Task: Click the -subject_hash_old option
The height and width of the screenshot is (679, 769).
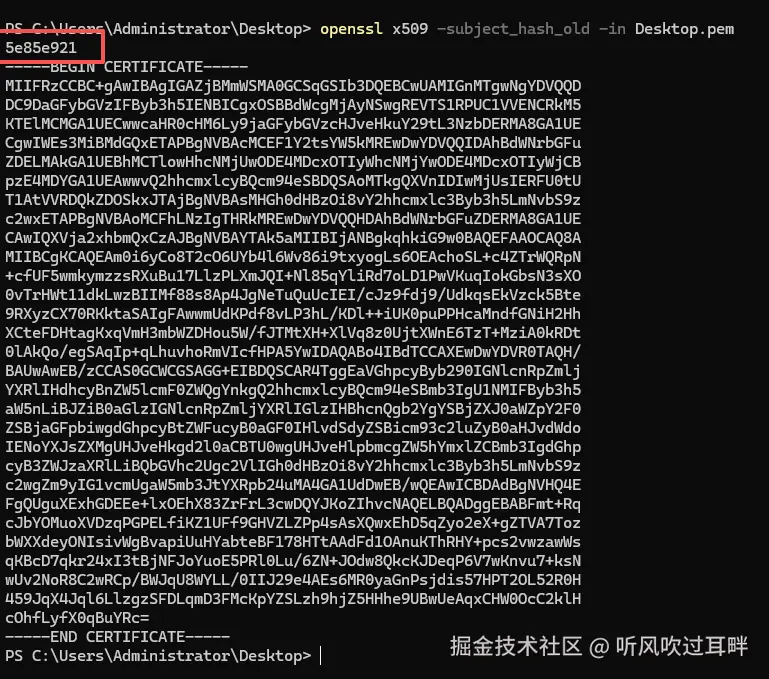Action: (x=513, y=29)
